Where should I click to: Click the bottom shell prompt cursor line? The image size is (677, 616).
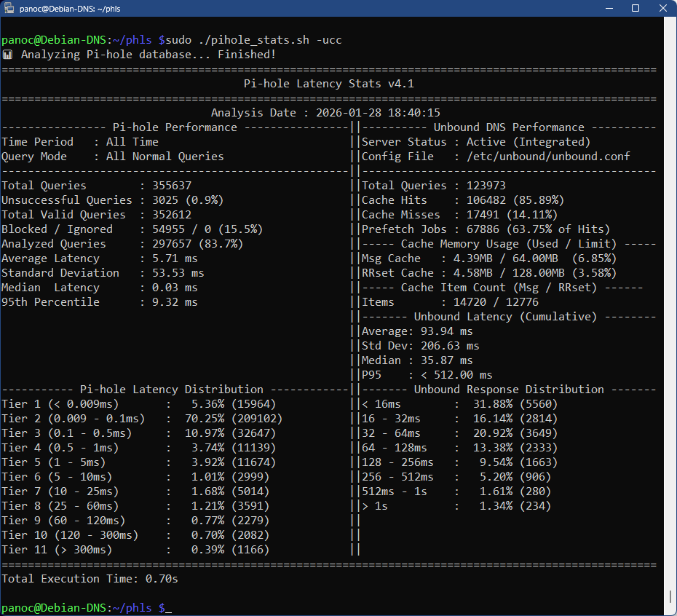click(x=87, y=608)
